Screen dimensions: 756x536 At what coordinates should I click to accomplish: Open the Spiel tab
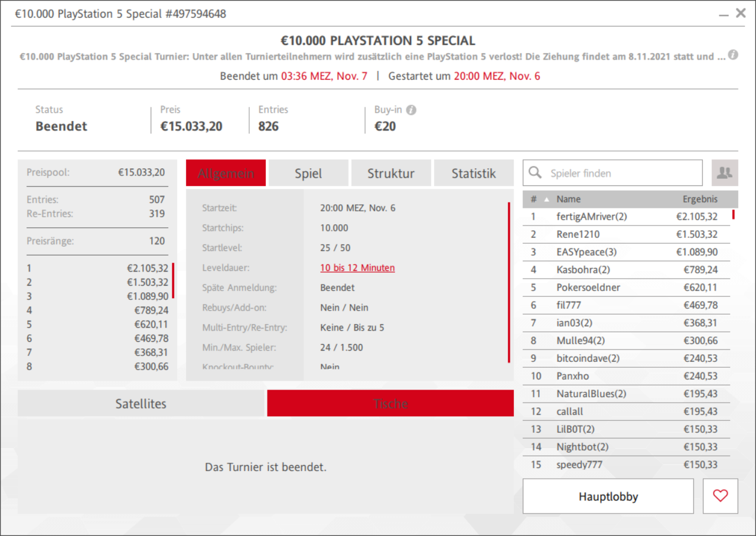coord(308,173)
